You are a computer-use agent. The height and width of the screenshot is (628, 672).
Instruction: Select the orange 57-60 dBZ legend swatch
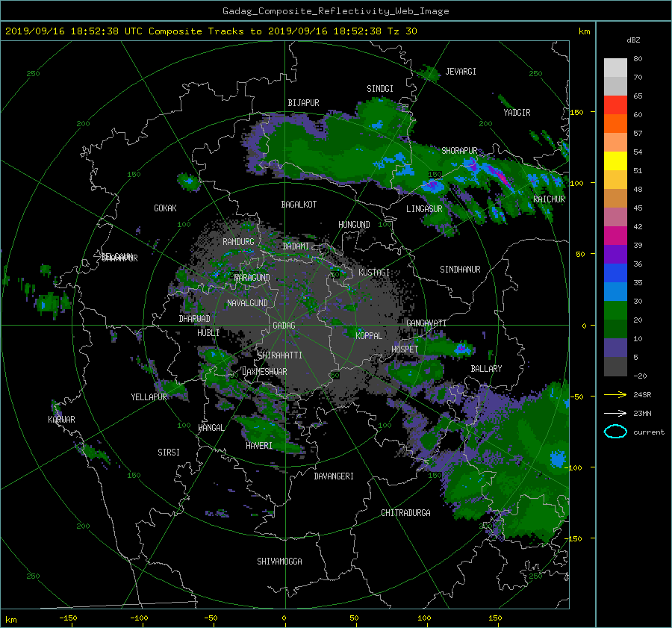click(615, 124)
